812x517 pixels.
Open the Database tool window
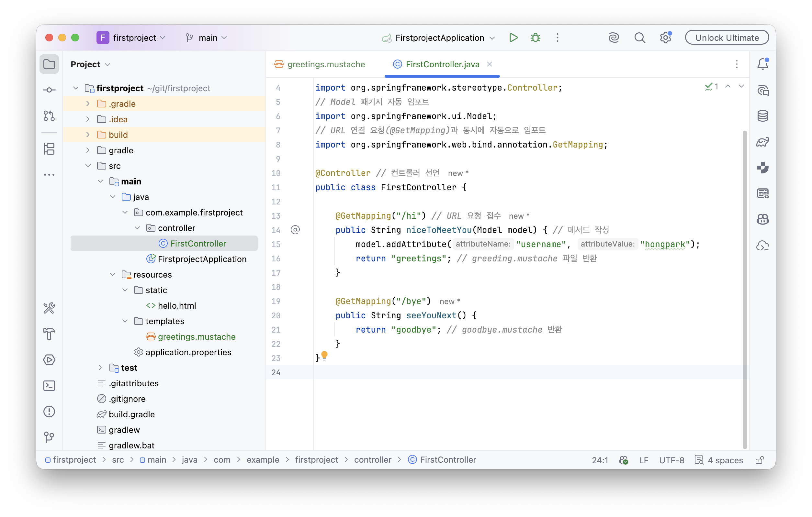click(763, 116)
